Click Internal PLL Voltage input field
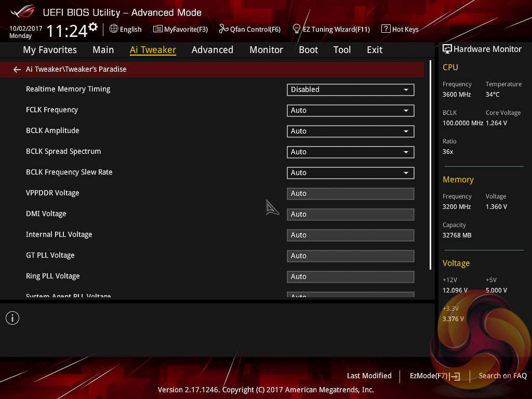Screen dimensions: 532x399 (x=351, y=235)
